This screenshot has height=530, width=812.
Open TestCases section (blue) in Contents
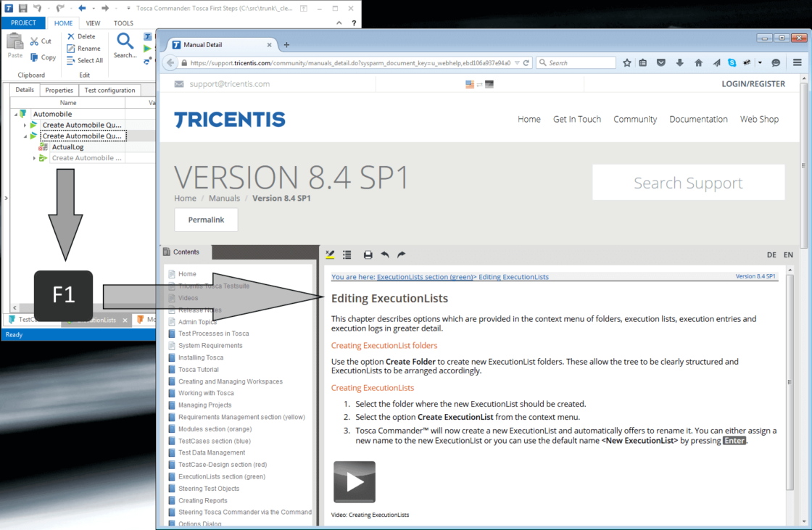tap(215, 441)
